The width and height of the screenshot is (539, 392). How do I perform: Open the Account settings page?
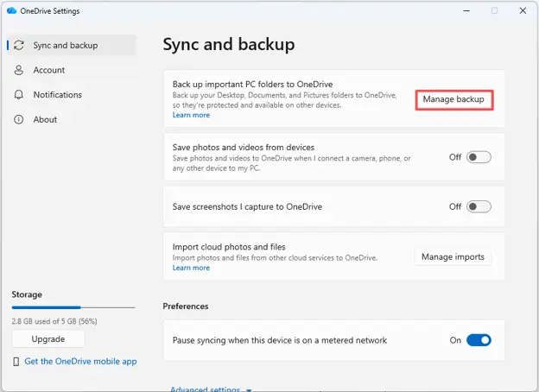tap(72, 70)
